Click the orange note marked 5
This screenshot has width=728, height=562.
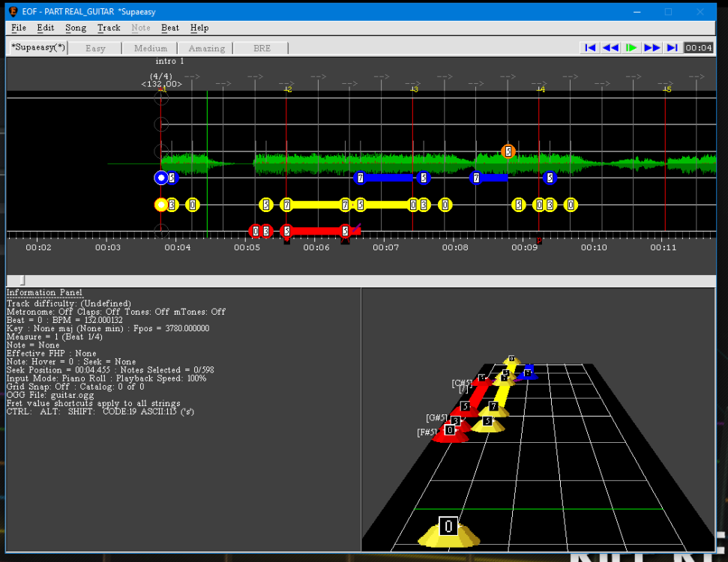(x=508, y=151)
